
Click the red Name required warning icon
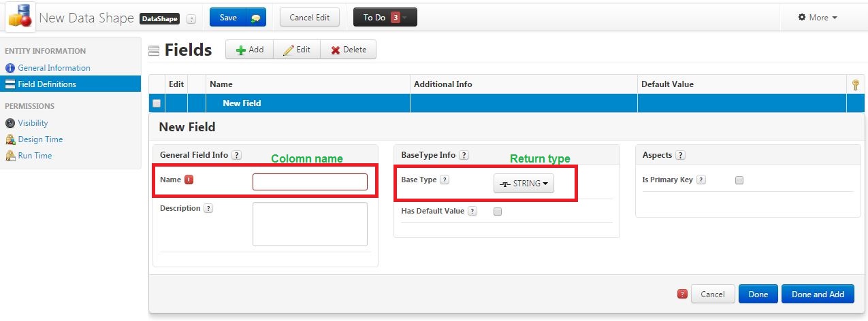(x=189, y=180)
